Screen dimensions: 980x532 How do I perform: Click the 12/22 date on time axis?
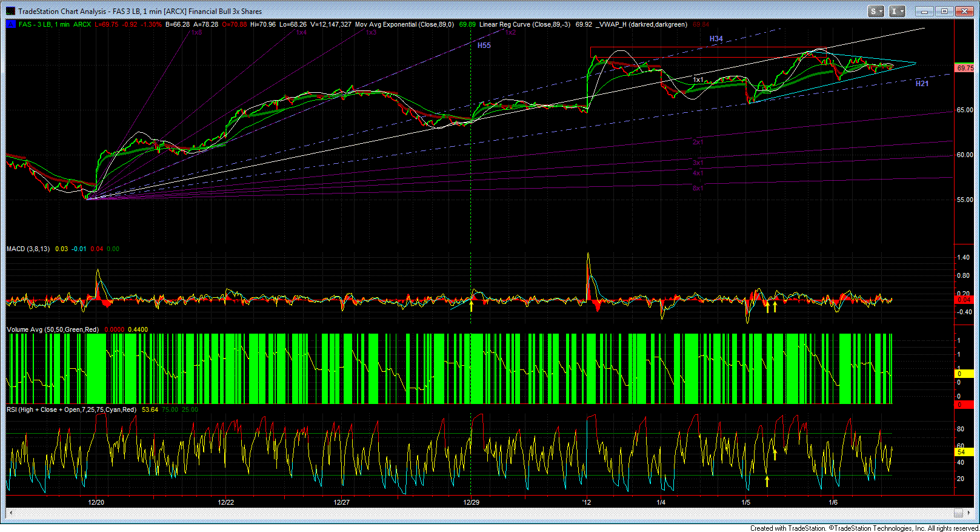click(x=226, y=502)
